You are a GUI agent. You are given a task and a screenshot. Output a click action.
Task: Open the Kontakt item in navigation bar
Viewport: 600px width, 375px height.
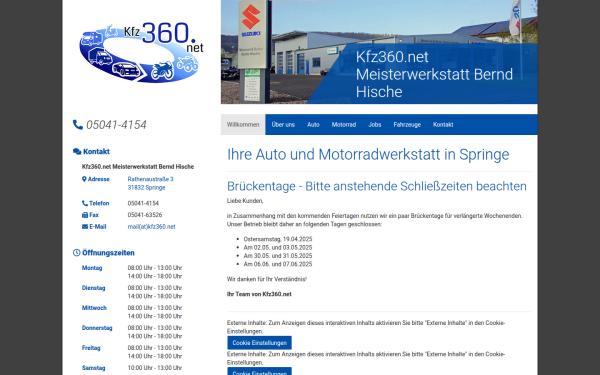coord(443,124)
